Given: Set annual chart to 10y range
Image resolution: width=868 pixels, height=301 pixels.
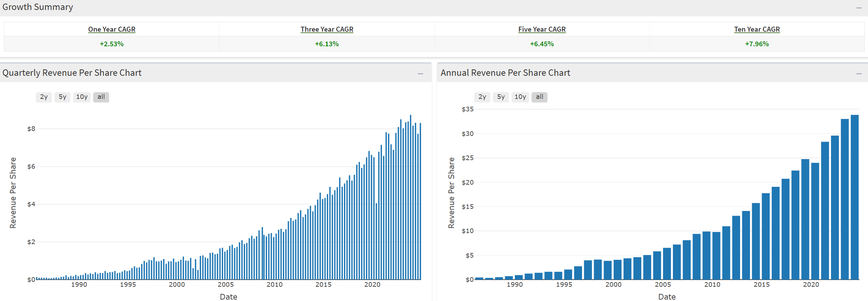Looking at the screenshot, I should pos(520,97).
